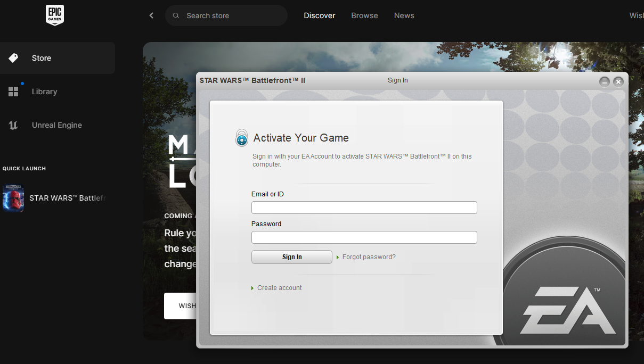The width and height of the screenshot is (644, 364).
Task: Click the Store tag icon
Action: pyautogui.click(x=13, y=58)
